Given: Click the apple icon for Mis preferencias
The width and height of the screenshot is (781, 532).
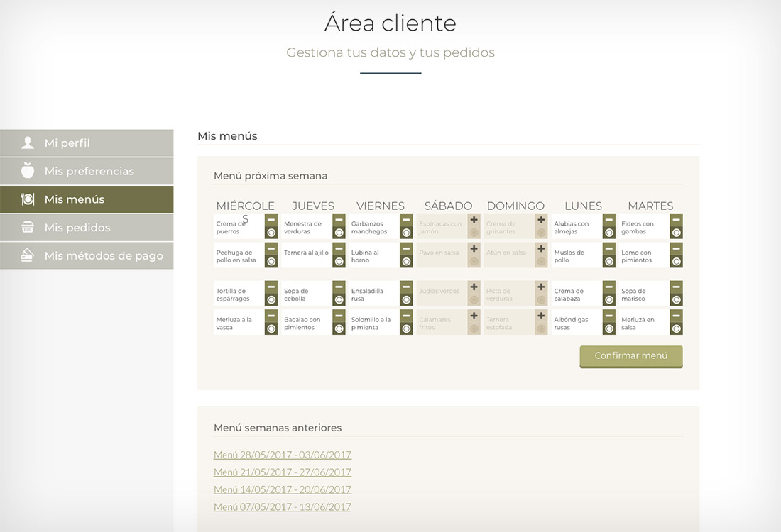Looking at the screenshot, I should (28, 171).
